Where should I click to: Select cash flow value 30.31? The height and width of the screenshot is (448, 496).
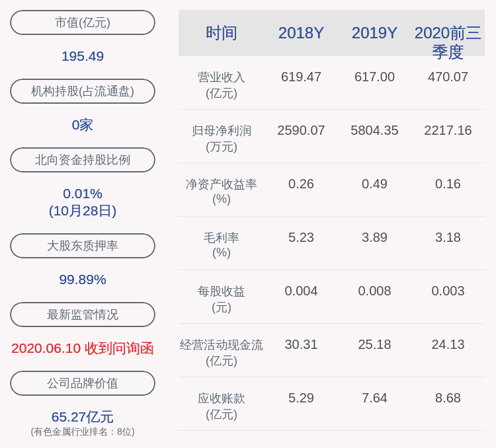[301, 344]
